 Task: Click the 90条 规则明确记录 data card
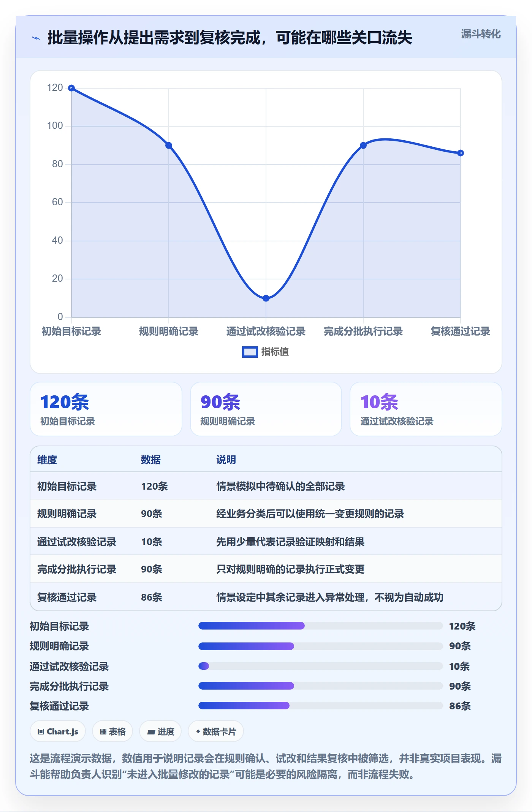pos(266,409)
